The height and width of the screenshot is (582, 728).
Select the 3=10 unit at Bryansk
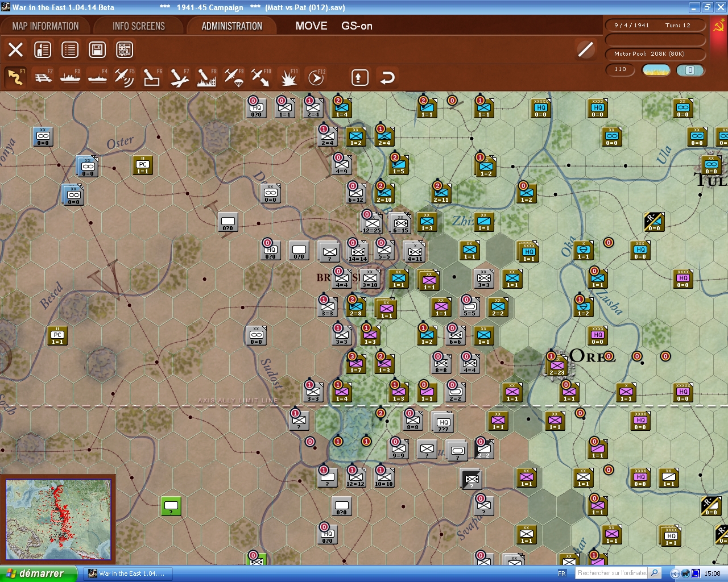tap(370, 278)
